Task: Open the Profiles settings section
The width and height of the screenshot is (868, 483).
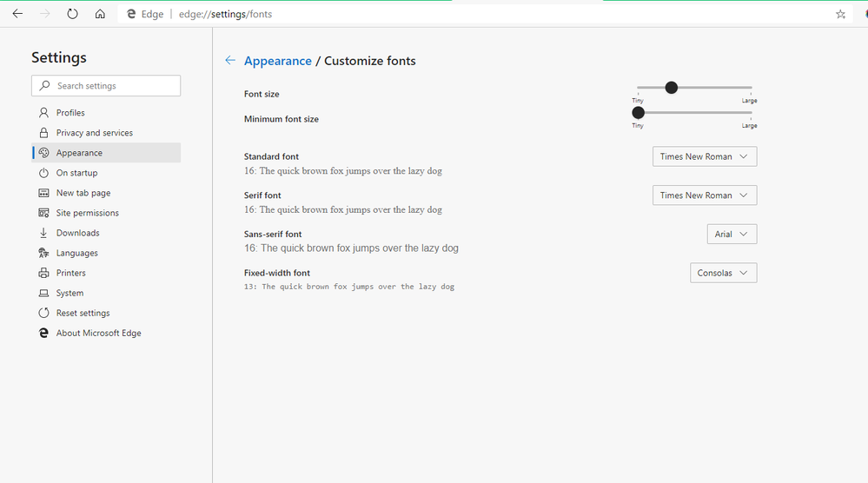Action: (x=106, y=113)
